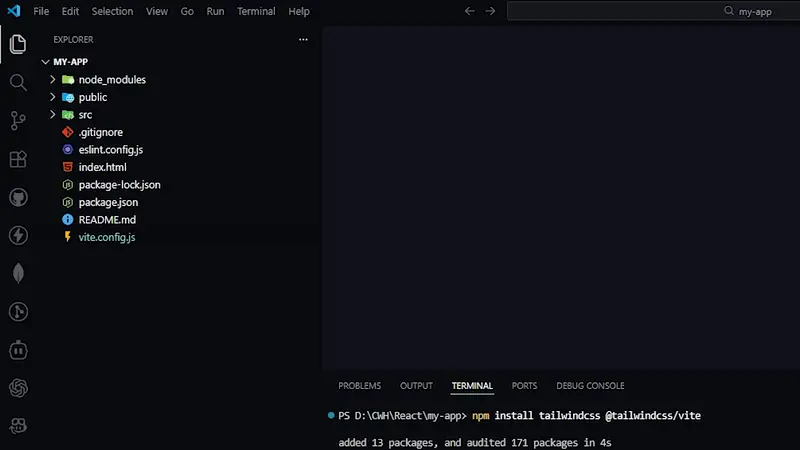This screenshot has width=800, height=450.
Task: Expand the src folder
Action: pos(85,115)
